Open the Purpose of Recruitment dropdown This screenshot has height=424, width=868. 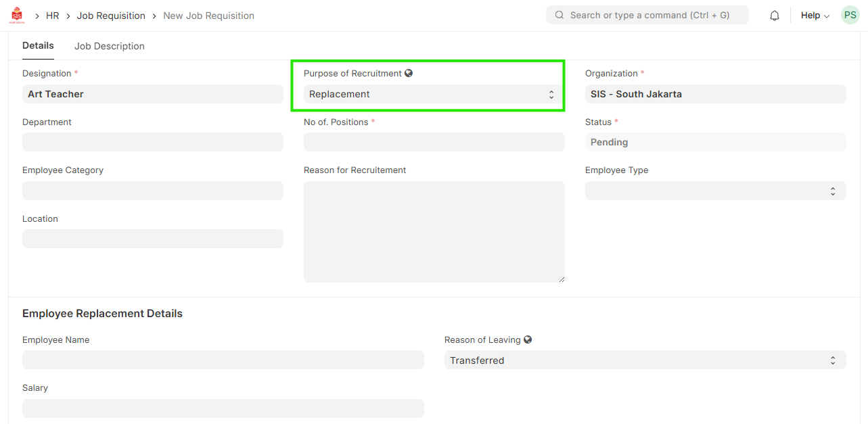433,94
